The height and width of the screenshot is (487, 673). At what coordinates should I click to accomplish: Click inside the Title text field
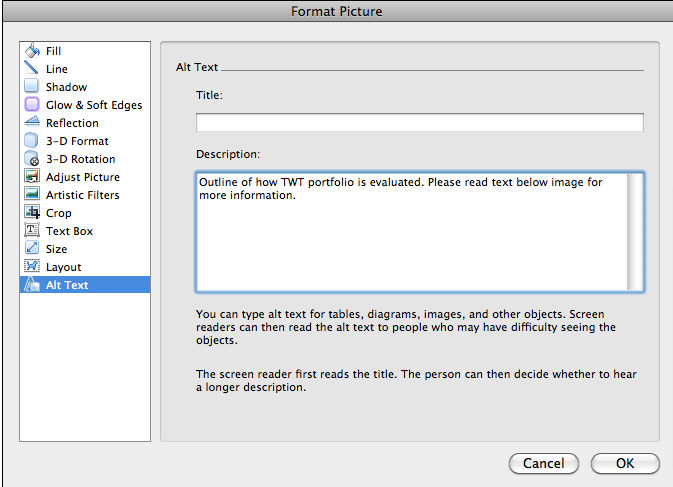[419, 123]
